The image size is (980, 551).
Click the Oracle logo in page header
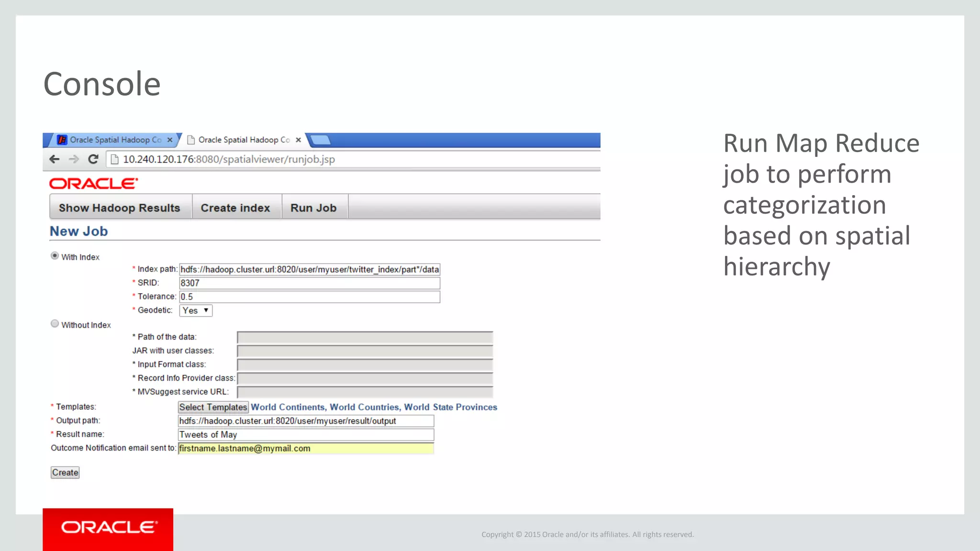(93, 184)
